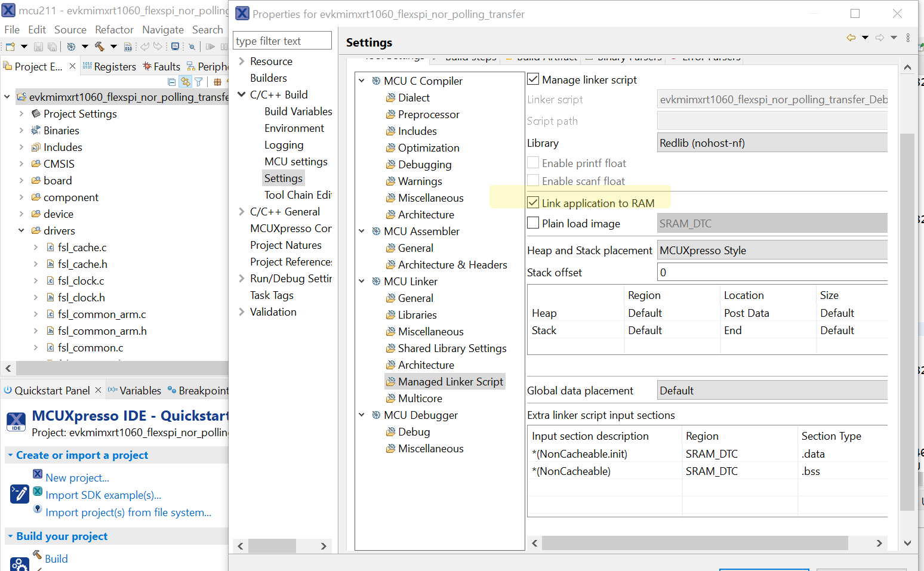Click the back arrow in Settings header

[851, 38]
